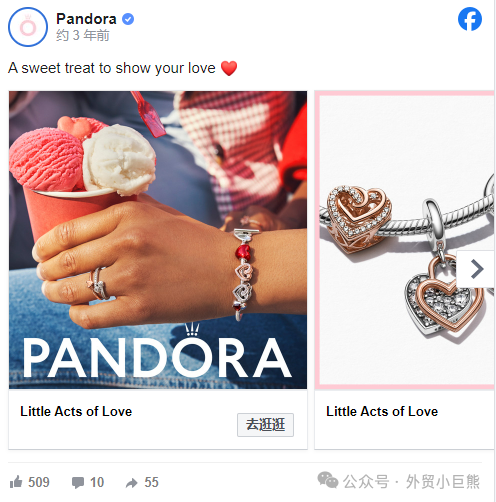The image size is (496, 502).
Task: Click second card's Little Acts of Love title
Action: 382,411
